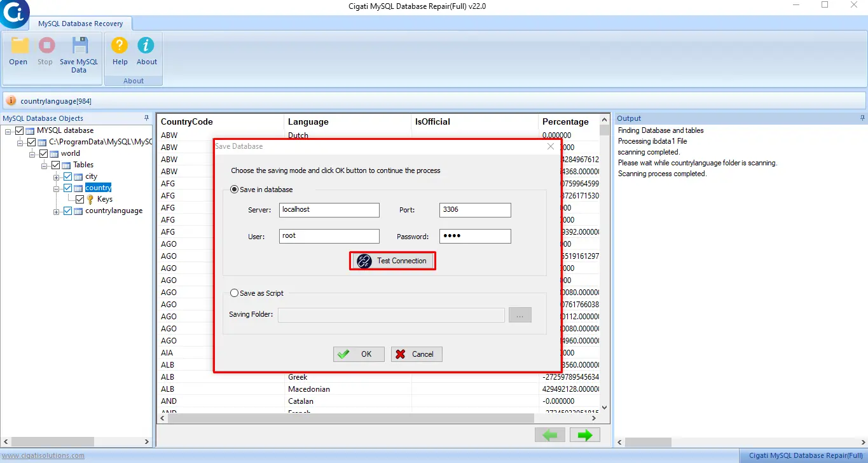868x463 pixels.
Task: Go to previous page with the left green arrow
Action: point(550,435)
